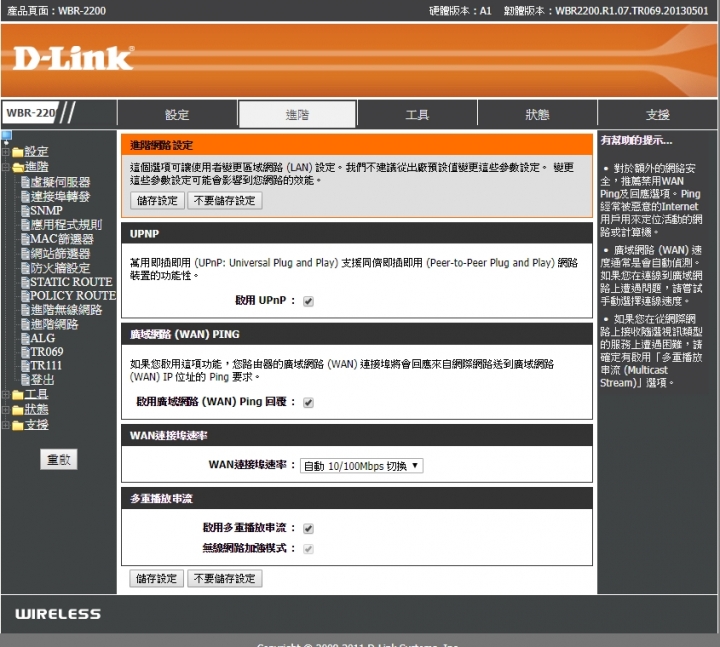The width and height of the screenshot is (720, 647).
Task: Open POLICY ROUTE in sidebar
Action: point(73,296)
